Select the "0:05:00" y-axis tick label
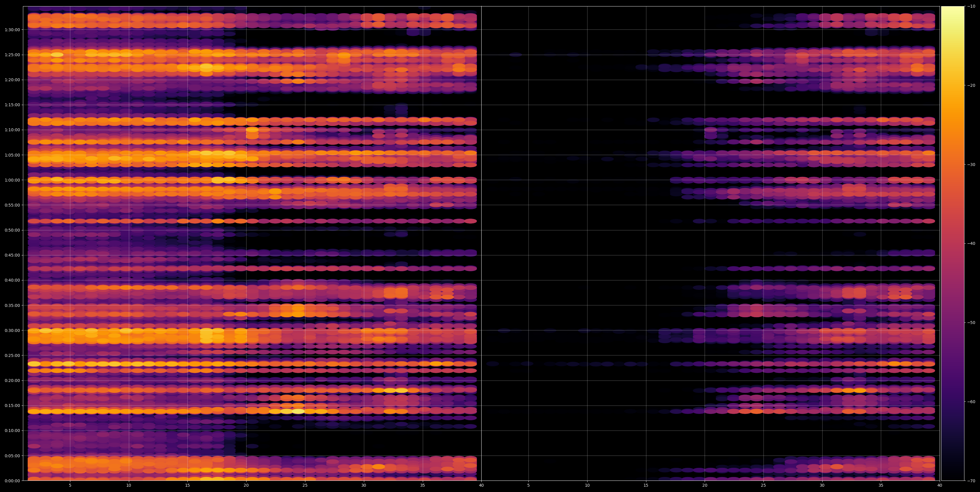 (x=12, y=456)
